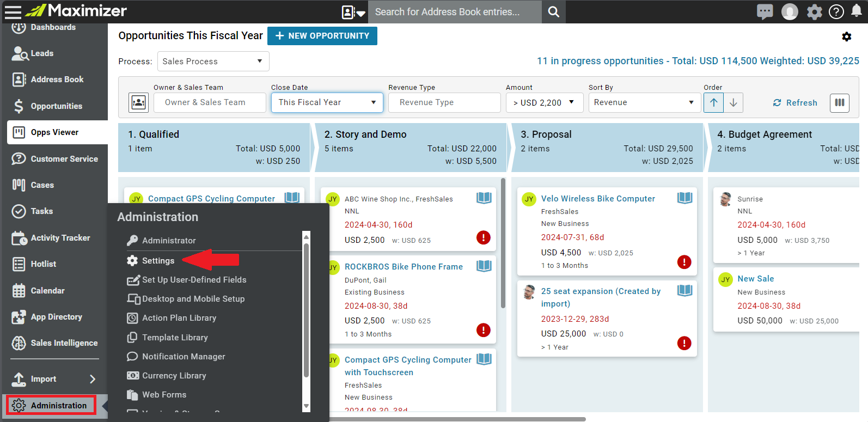Click the search magnifier icon
Viewport: 868px width, 422px height.
pyautogui.click(x=553, y=11)
